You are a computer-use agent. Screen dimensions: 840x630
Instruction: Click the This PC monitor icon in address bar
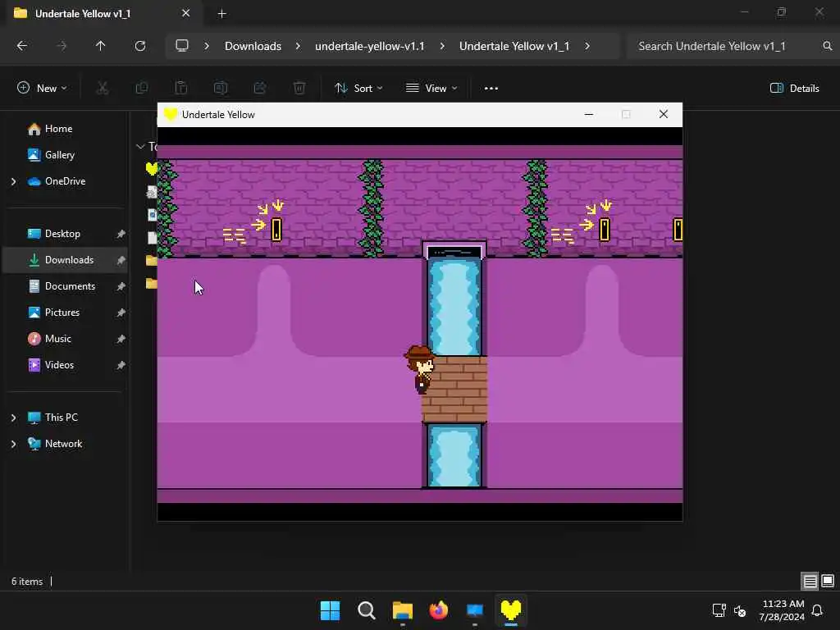pyautogui.click(x=182, y=46)
